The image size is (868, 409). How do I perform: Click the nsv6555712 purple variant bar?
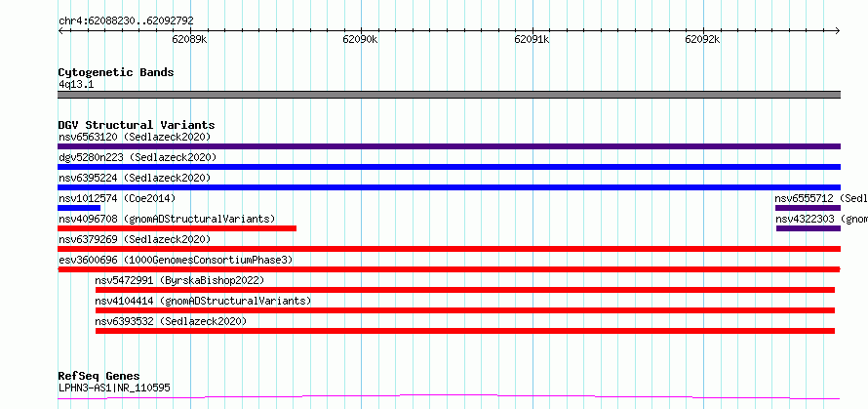point(808,208)
